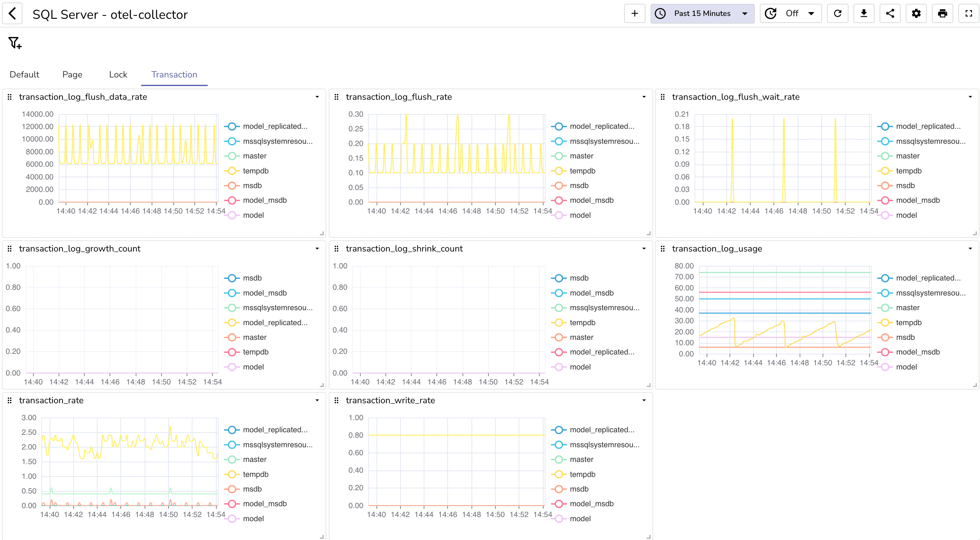Click the refresh dashboard icon
980x540 pixels.
point(837,14)
